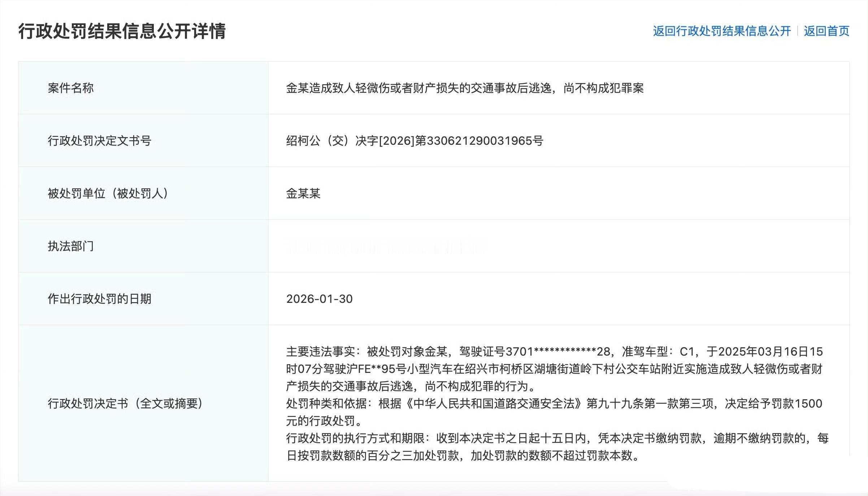Viewport: 868px width, 496px height.
Task: Click the 返回行政处罚结果信息公开 link
Action: 721,31
